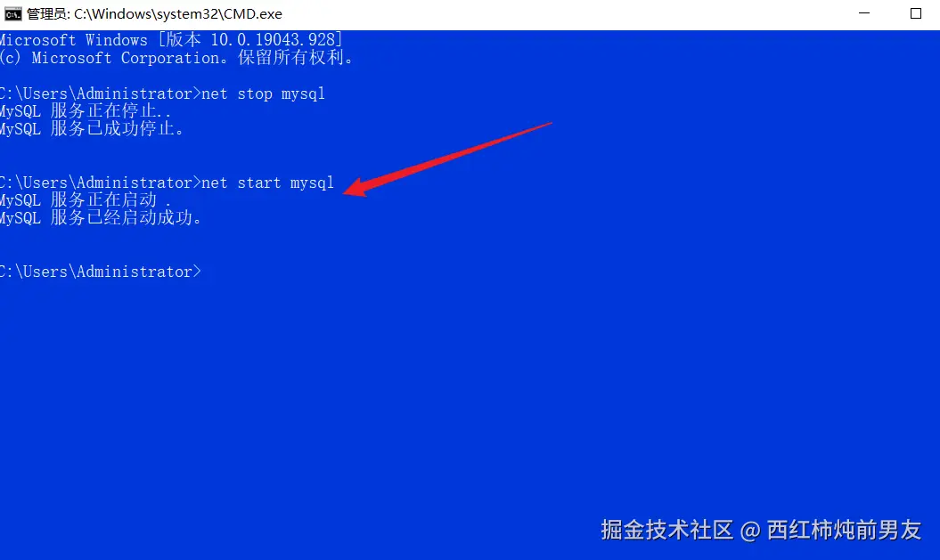
Task: Click the 'net stop mysql' command text
Action: (x=263, y=94)
